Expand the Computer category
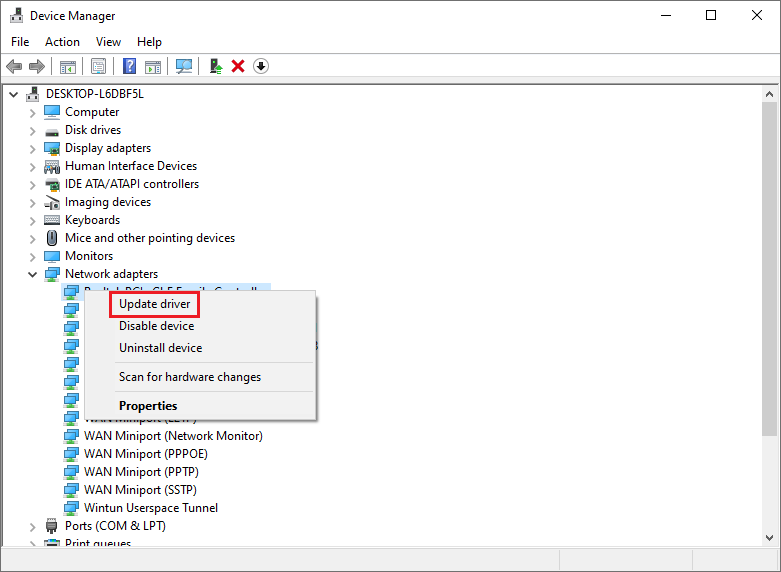The width and height of the screenshot is (781, 572). pos(32,113)
